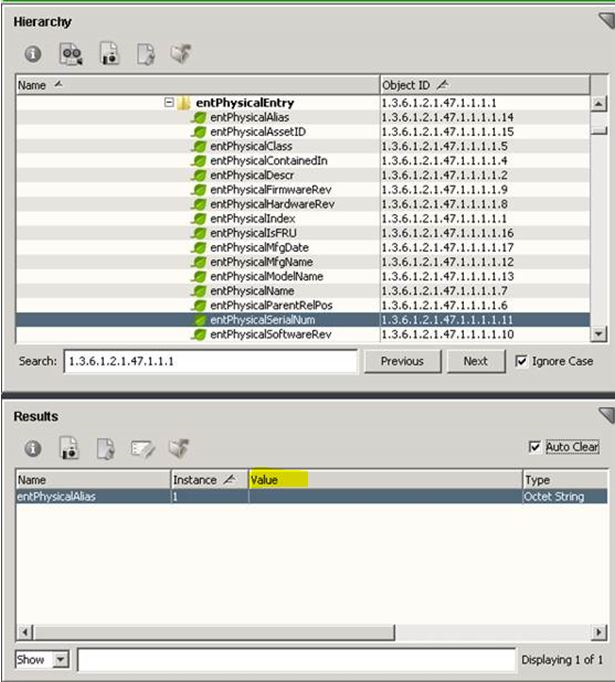Screen dimensions: 615x682
Task: Click the snapshot document icon in Results toolbar
Action: [x=69, y=448]
